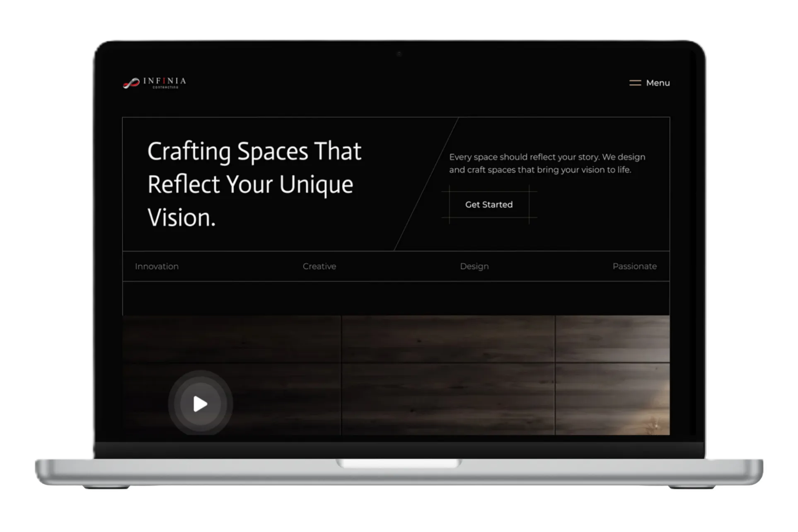This screenshot has height=532, width=798.
Task: Click the diagonal divider line in the hero box
Action: pyautogui.click(x=427, y=184)
